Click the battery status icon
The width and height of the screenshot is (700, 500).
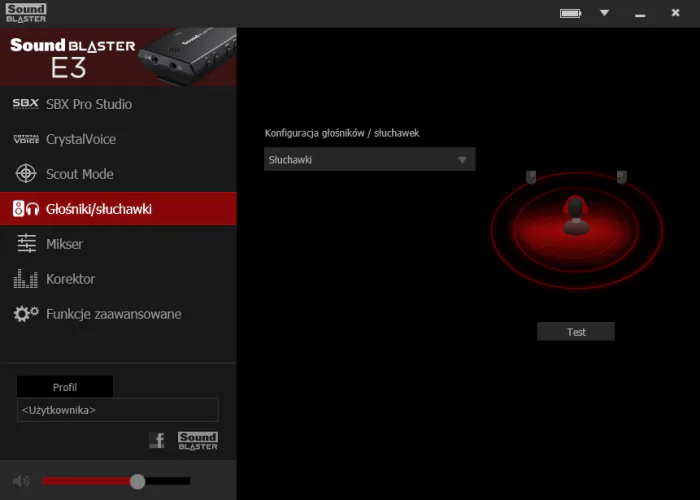click(x=571, y=13)
